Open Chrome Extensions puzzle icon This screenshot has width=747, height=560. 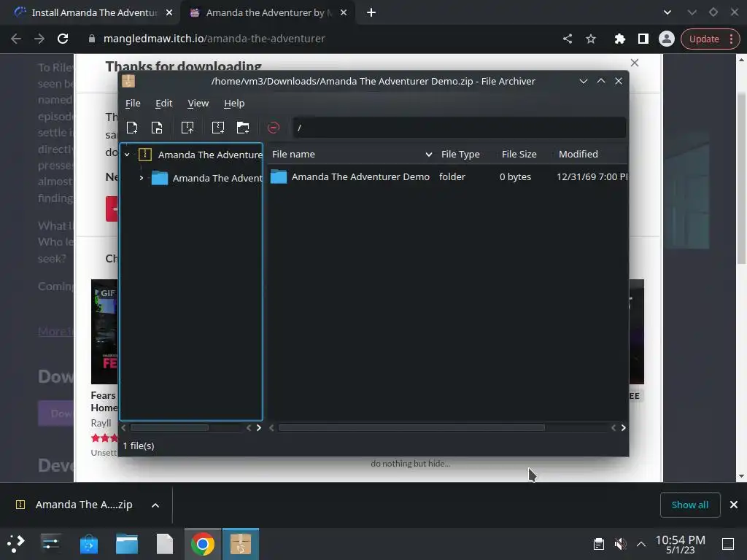[x=619, y=39]
